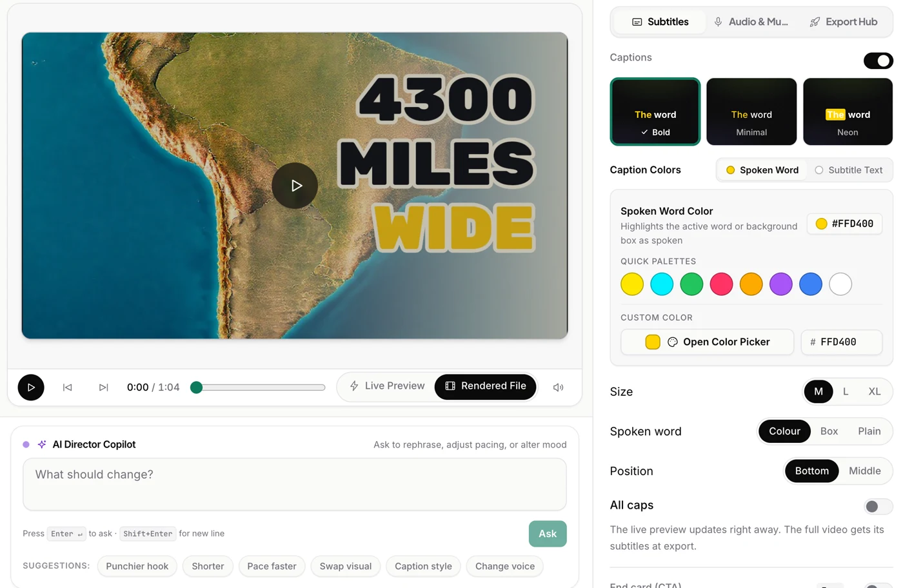Screen dimensions: 903x588
Task: Choose the Neon caption style
Action: 848,112
